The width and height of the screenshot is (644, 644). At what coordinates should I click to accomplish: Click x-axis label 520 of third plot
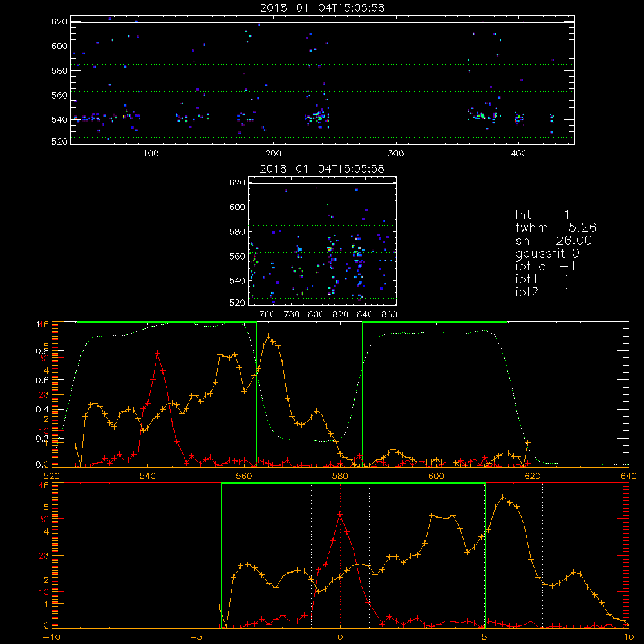point(52,476)
